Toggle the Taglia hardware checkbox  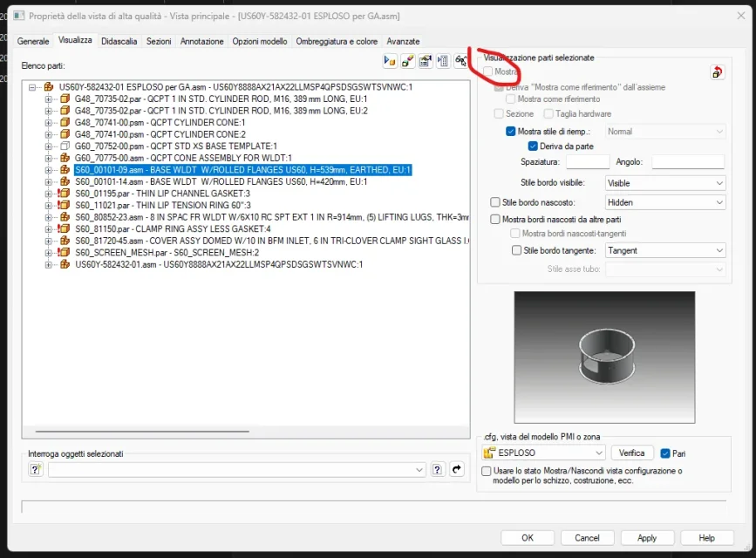click(548, 114)
